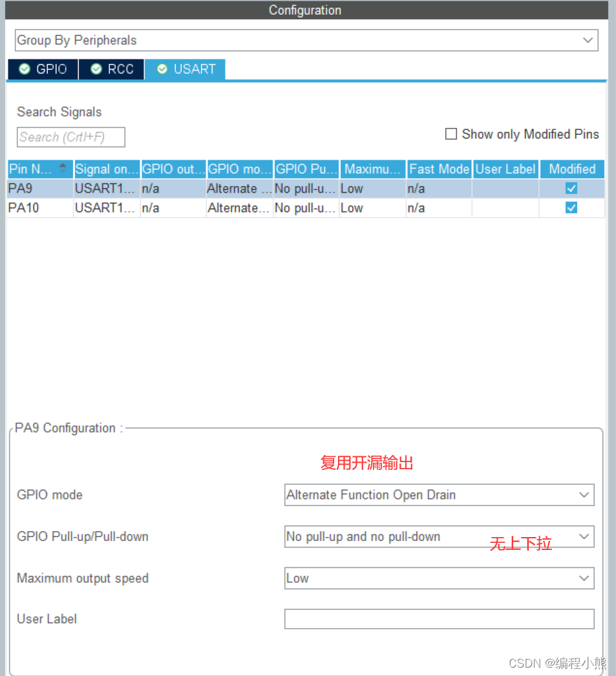This screenshot has width=616, height=676.
Task: Click the green check icon on USART tab
Action: click(162, 69)
